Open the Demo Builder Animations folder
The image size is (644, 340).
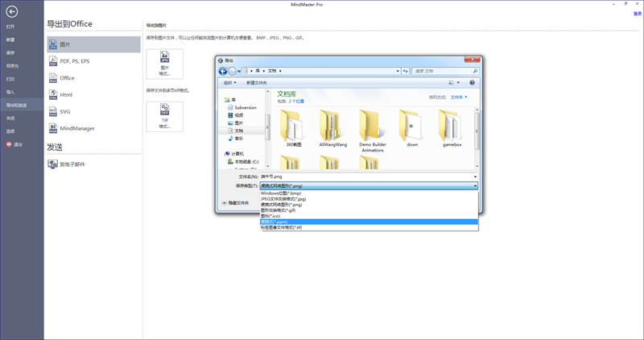coord(373,131)
